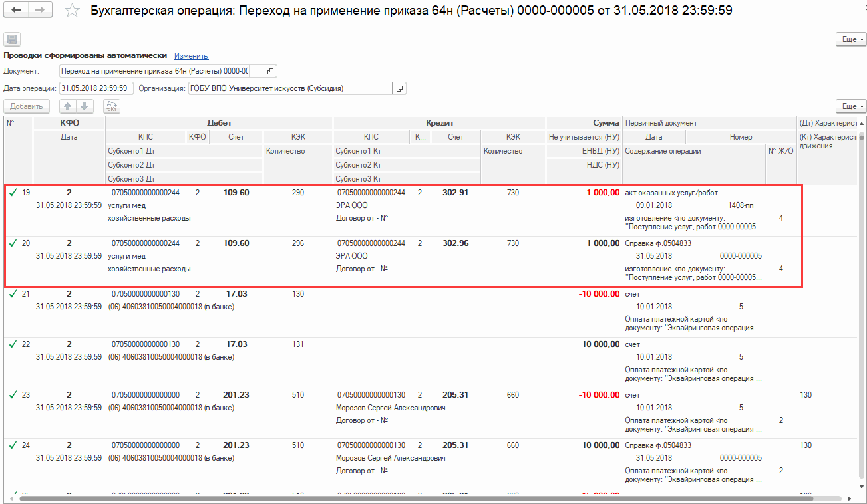867x504 pixels.
Task: Add this document to favorites via star
Action: 73,11
